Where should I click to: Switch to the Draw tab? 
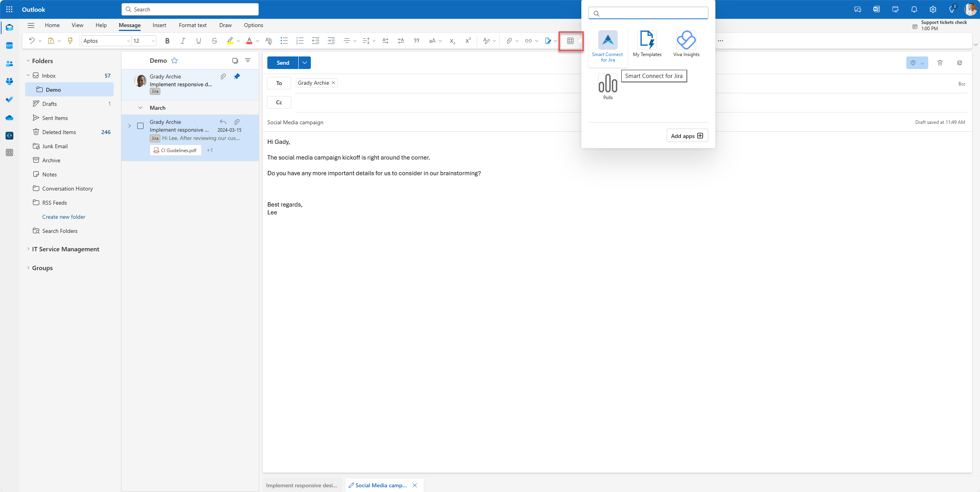coord(225,25)
